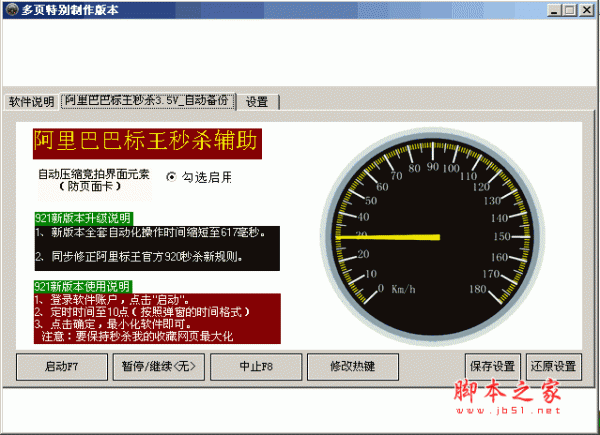Click the 921新版本使用说明 green heading
Screen dimensions: 600x435
83,287
